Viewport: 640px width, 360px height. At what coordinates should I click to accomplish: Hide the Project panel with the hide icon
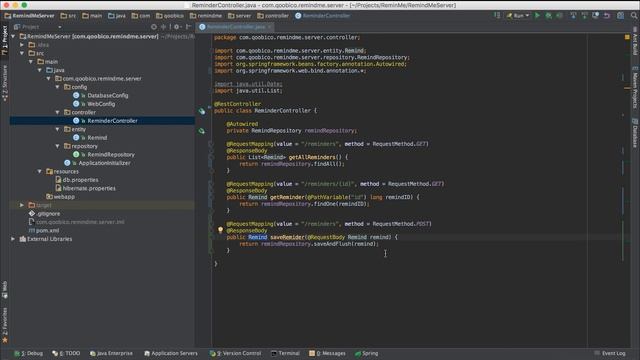click(x=189, y=27)
